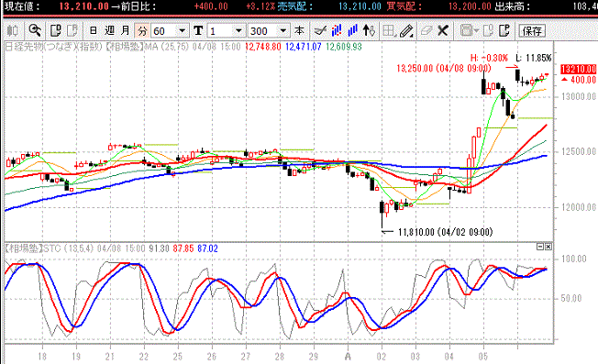Click the page icon marked with a P
The image size is (598, 364).
tap(504, 30)
